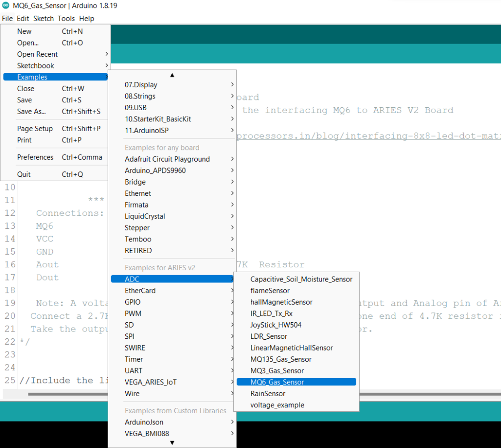
Task: Expand the LiquidCrystal examples submenu
Action: coord(145,216)
